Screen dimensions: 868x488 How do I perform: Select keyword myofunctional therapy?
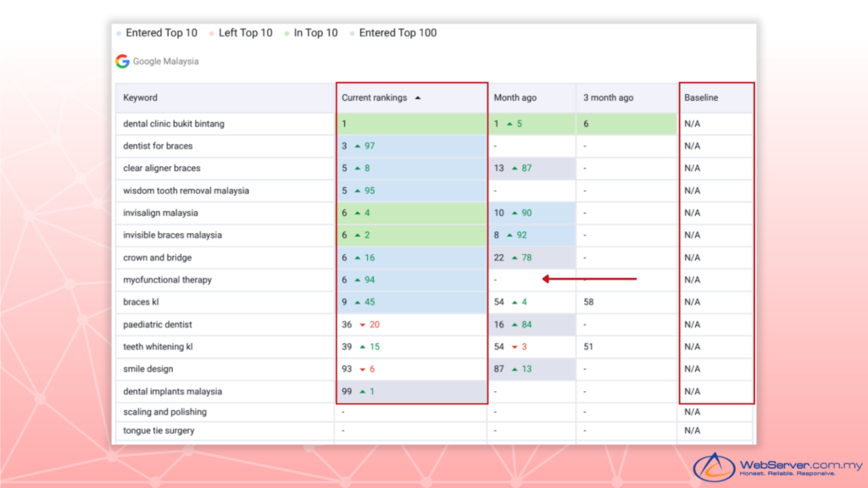[167, 280]
